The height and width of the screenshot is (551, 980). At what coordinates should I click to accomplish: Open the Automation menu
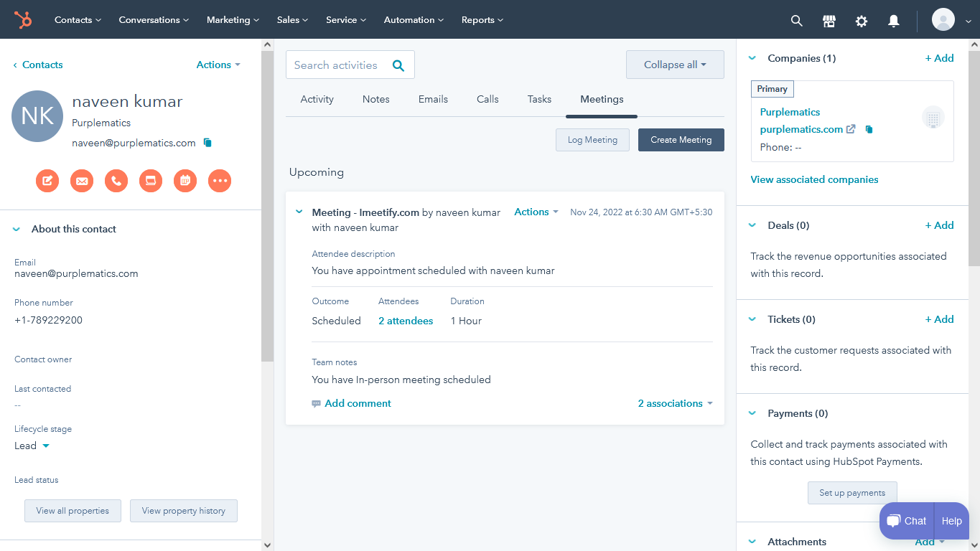pos(413,19)
